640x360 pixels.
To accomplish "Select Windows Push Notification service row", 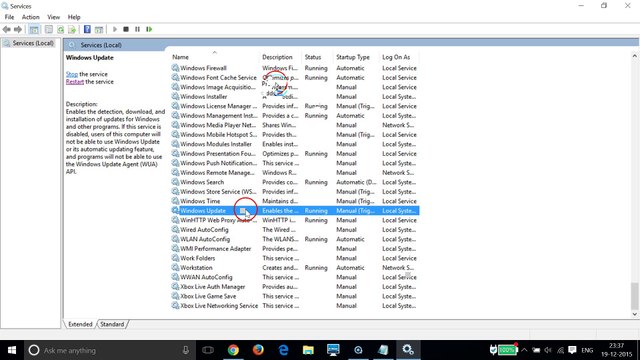I will (x=295, y=163).
